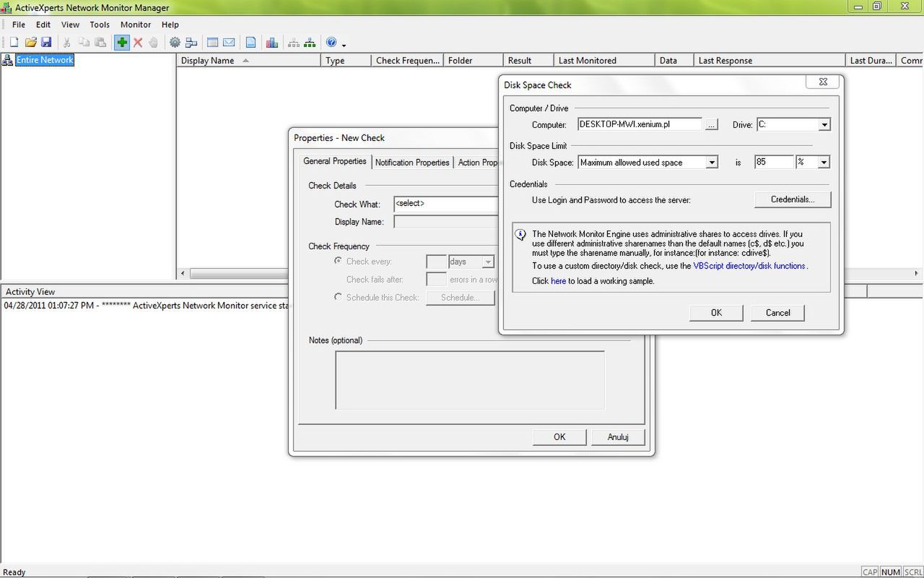Click the Paste clipboard icon
This screenshot has height=578, width=924.
point(100,43)
